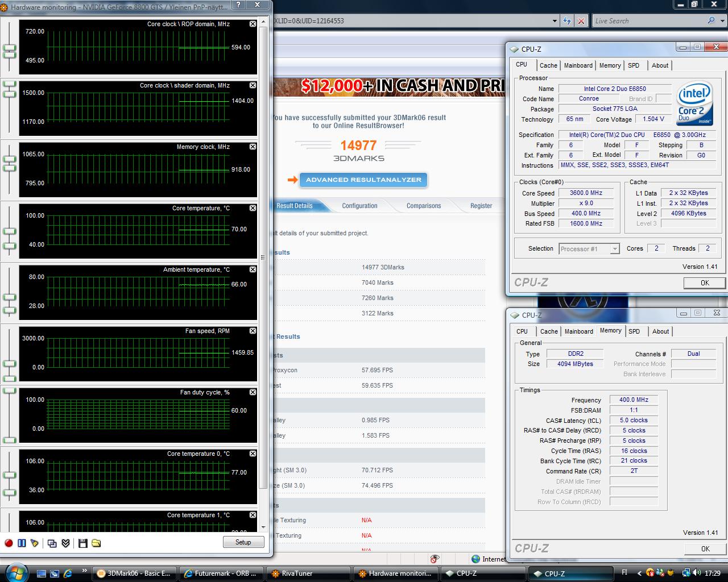The image size is (728, 582).
Task: Click the Setup button in hardware monitoring
Action: point(243,542)
